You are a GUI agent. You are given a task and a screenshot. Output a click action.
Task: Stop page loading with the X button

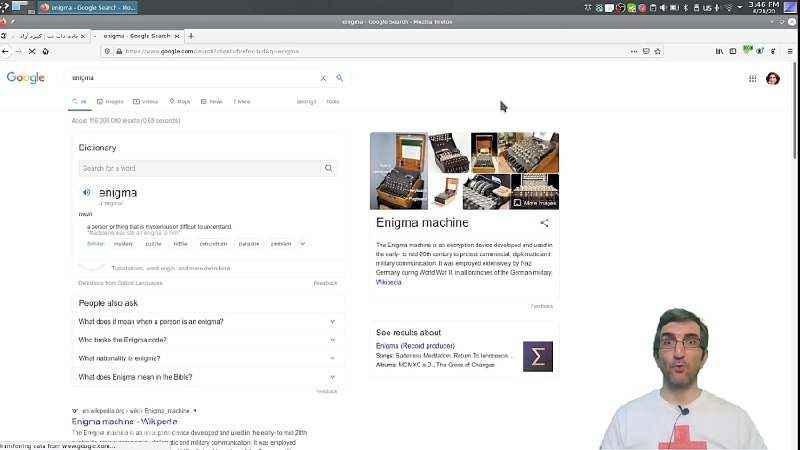[x=32, y=51]
